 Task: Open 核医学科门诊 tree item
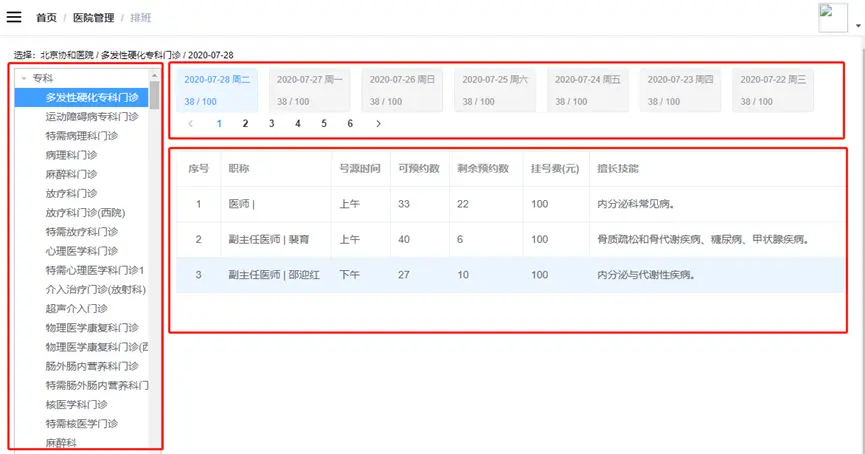coord(76,404)
